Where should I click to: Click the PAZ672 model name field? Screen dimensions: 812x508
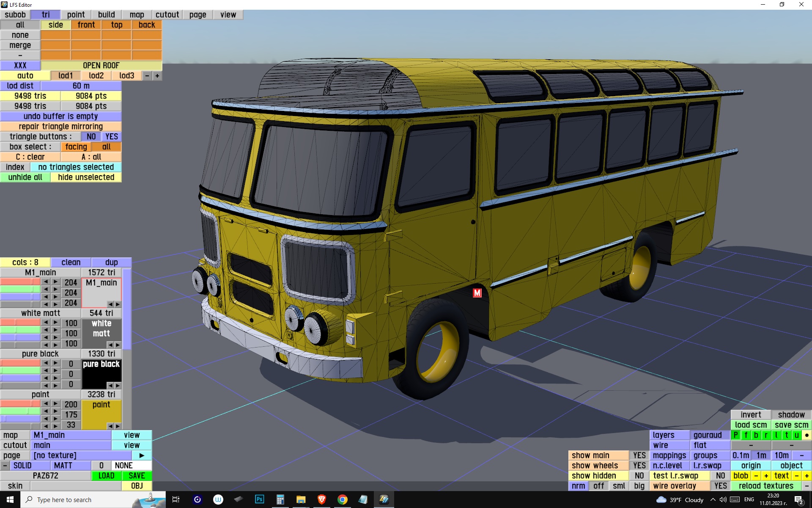tap(46, 476)
